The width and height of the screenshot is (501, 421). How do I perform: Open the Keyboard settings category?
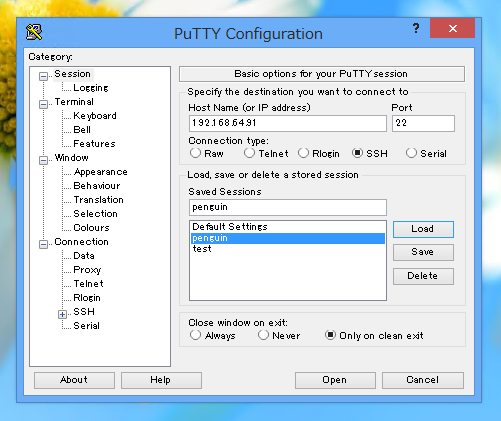95,116
